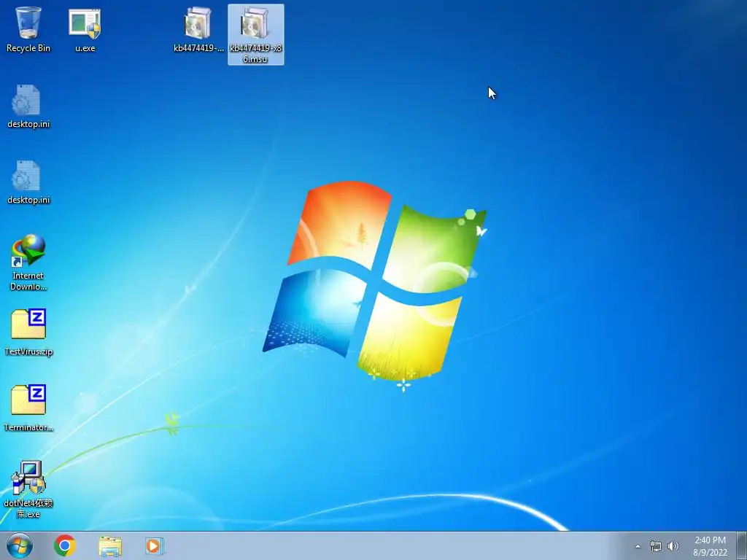Launch Google Chrome from the taskbar

click(x=65, y=545)
